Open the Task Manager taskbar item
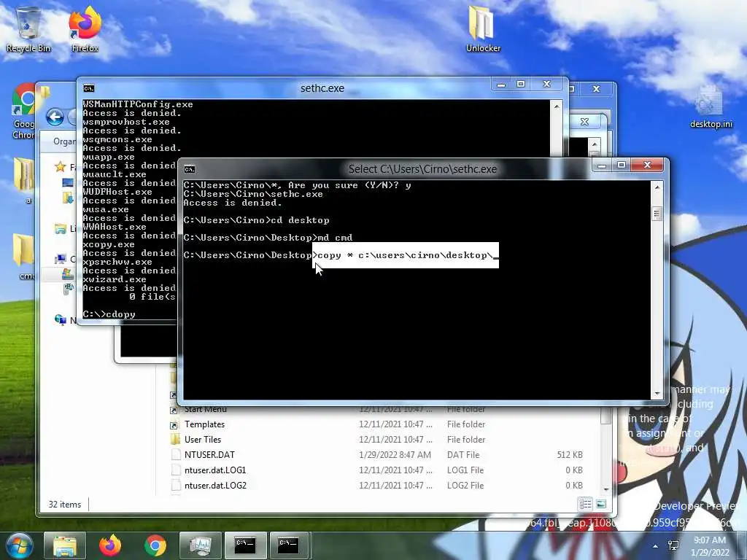 (x=200, y=545)
